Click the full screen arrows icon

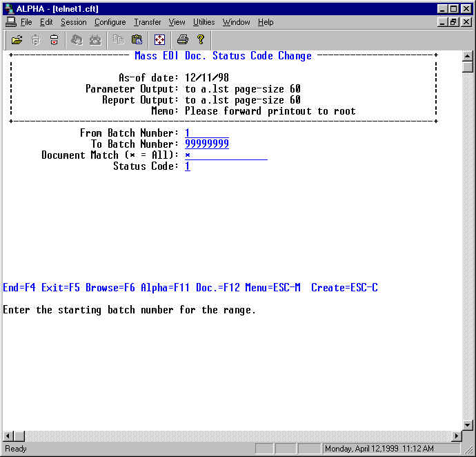point(159,39)
